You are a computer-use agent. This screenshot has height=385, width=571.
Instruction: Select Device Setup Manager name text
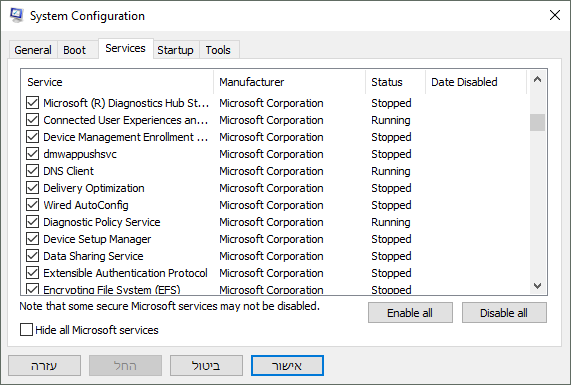click(x=97, y=239)
